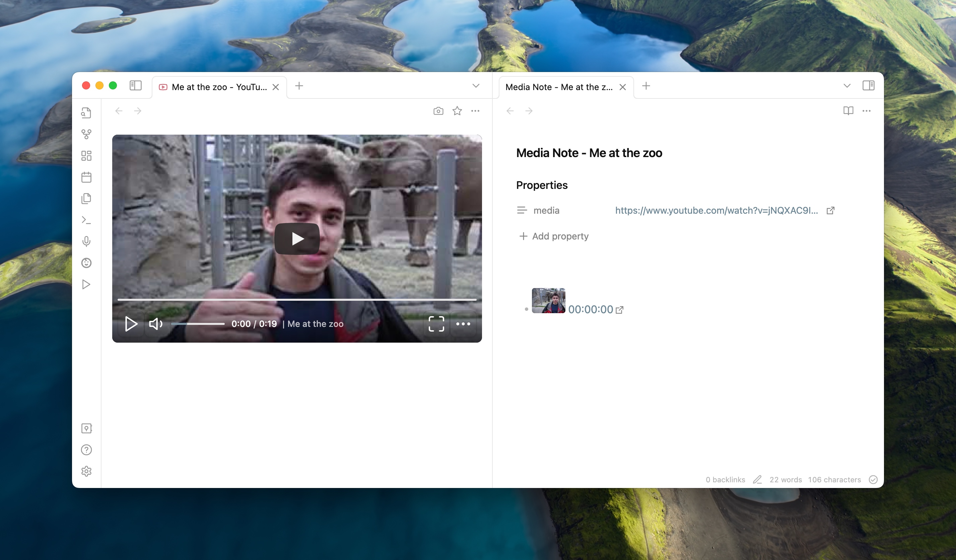The width and height of the screenshot is (956, 560).
Task: Open the quick switcher file search icon
Action: pos(86,113)
